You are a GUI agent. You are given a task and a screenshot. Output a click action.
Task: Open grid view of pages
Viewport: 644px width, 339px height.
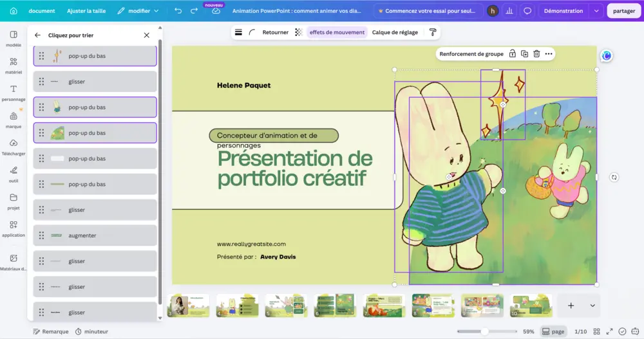coord(597,332)
